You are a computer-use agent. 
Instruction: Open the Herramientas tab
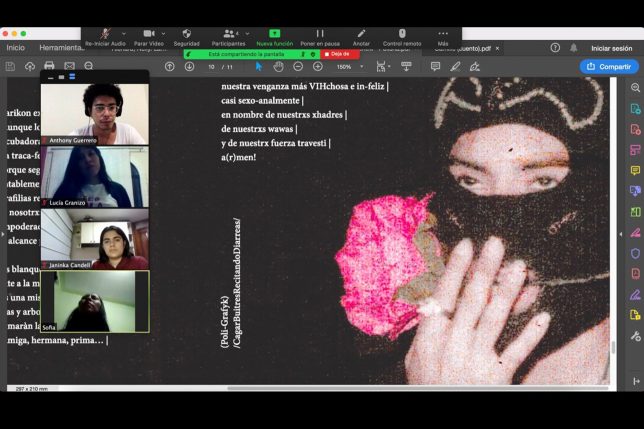point(60,47)
